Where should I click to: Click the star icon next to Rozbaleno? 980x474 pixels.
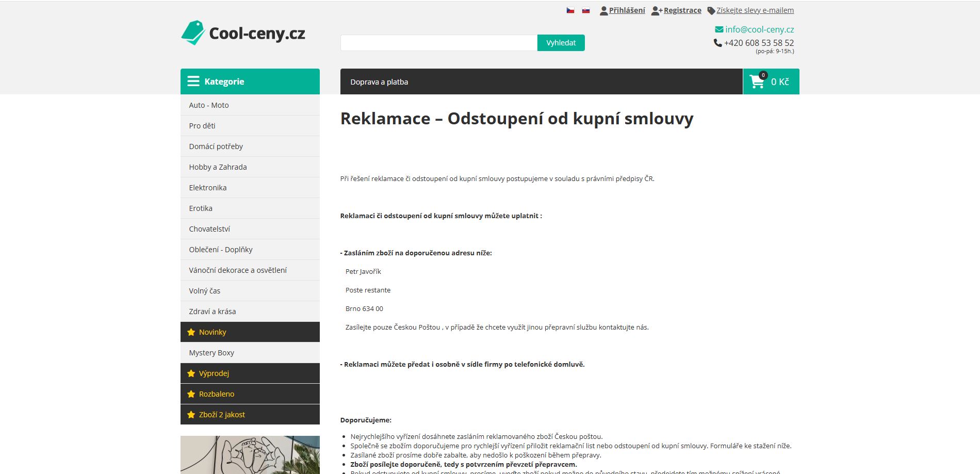[191, 394]
